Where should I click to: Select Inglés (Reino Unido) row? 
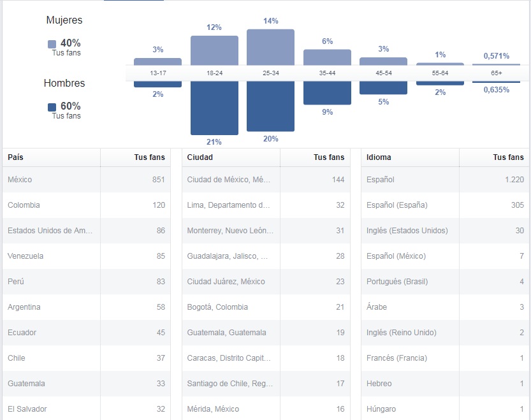click(x=445, y=333)
